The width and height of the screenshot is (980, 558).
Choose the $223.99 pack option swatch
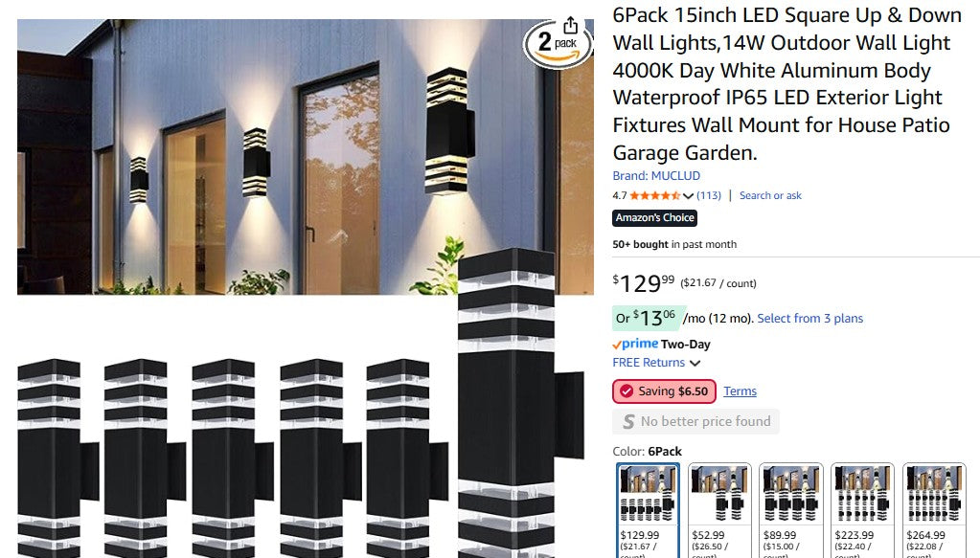click(862, 510)
